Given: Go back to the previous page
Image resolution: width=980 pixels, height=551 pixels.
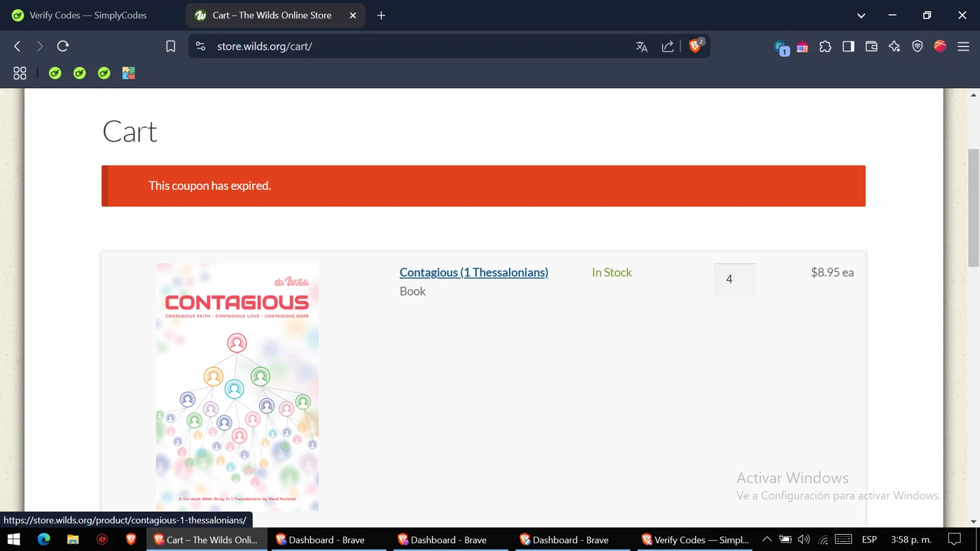Looking at the screenshot, I should pos(18,46).
